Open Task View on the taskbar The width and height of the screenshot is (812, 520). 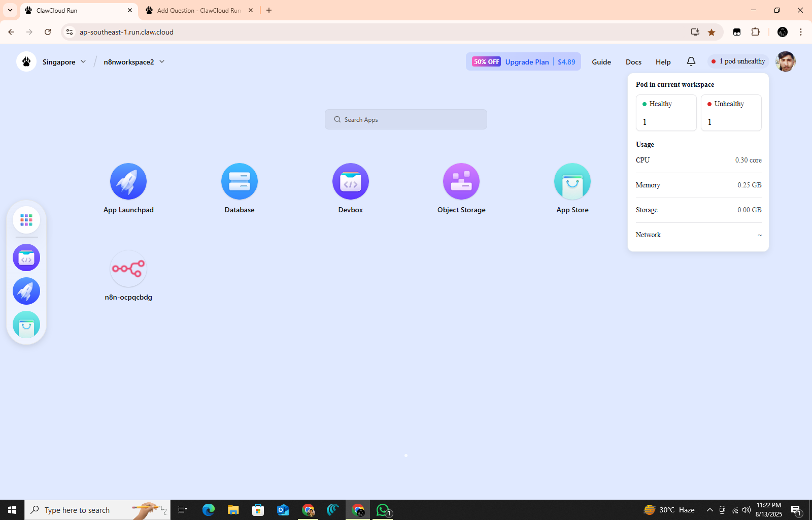point(183,510)
